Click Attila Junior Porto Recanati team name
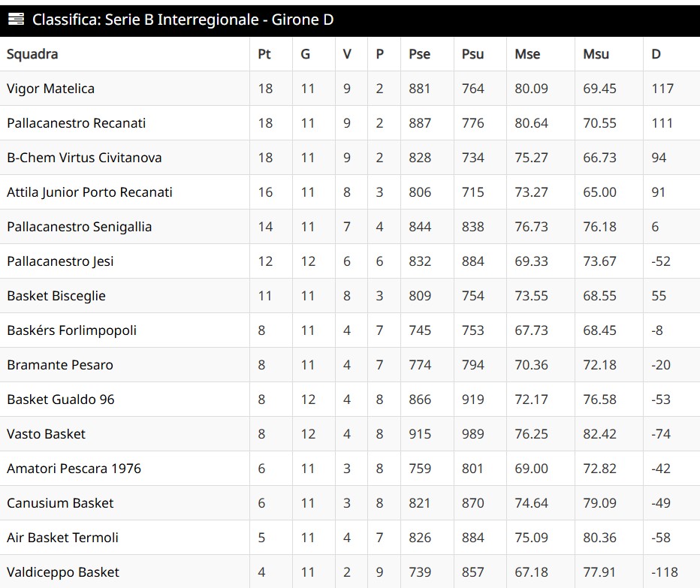The width and height of the screenshot is (700, 588). [x=89, y=192]
